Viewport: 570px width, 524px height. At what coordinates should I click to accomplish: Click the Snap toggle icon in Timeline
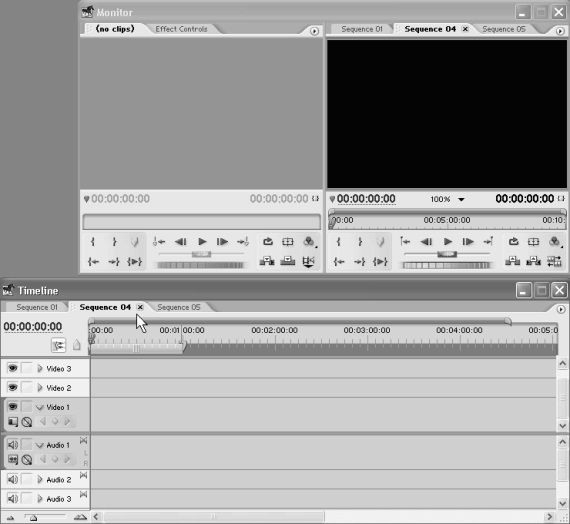coord(58,345)
